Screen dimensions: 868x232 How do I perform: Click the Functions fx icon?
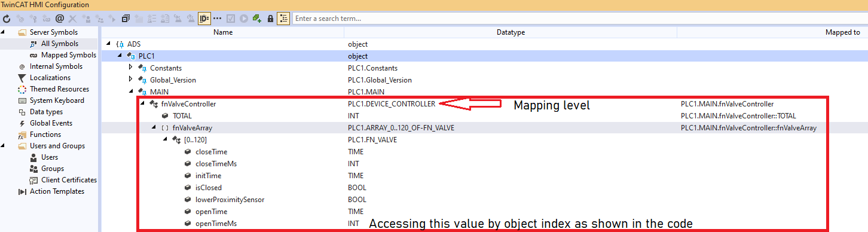coord(22,135)
